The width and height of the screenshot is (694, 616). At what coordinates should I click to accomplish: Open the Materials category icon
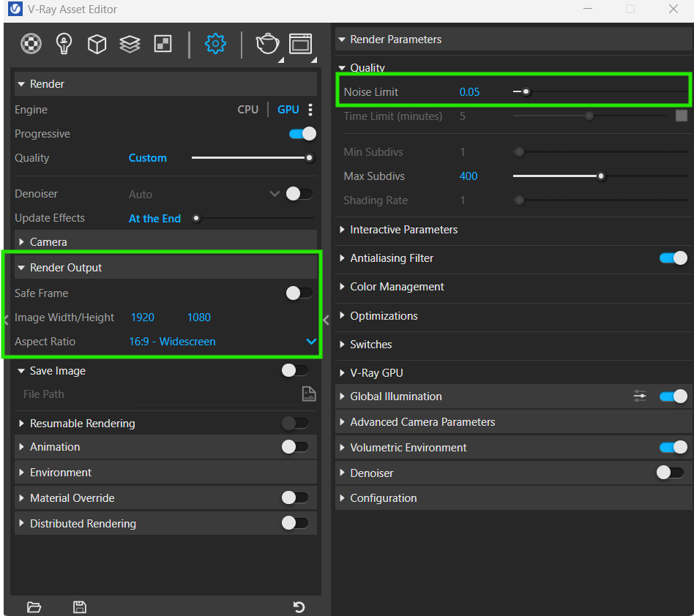(31, 44)
